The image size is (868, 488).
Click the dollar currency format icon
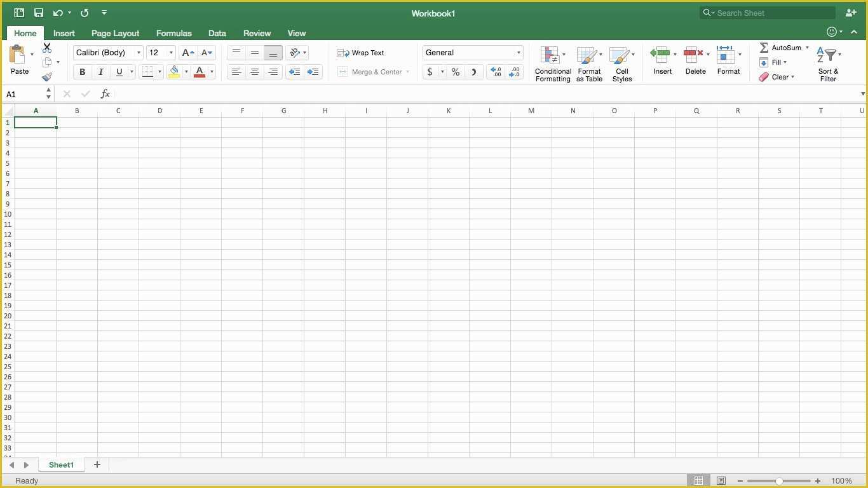[x=430, y=72]
